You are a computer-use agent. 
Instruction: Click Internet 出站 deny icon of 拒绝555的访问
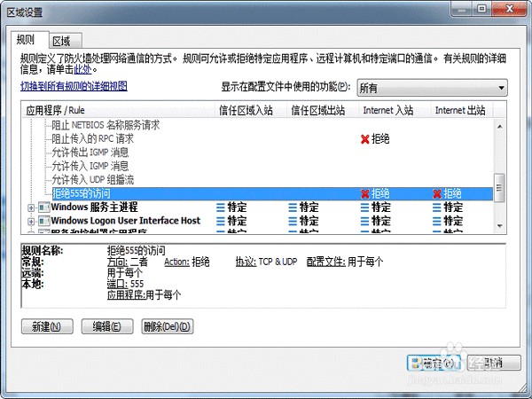pyautogui.click(x=437, y=194)
